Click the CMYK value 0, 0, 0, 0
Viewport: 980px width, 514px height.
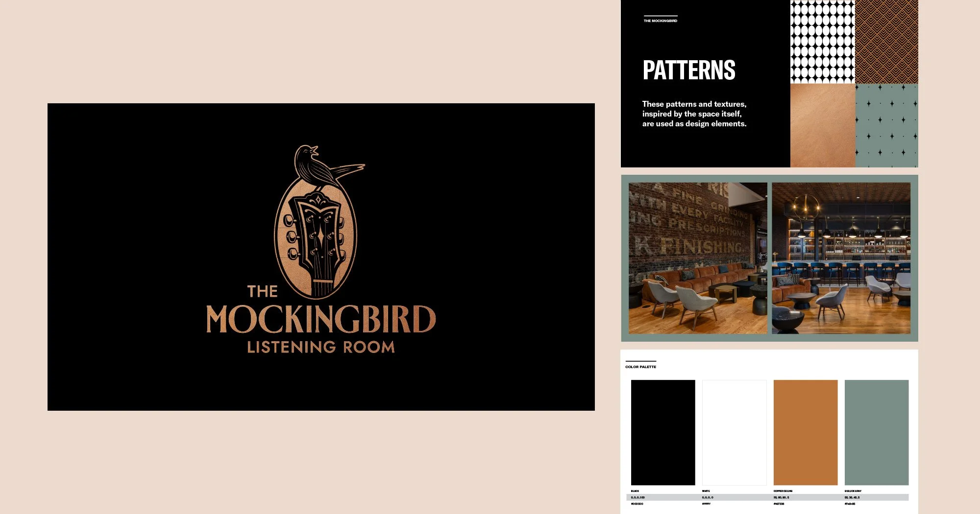[x=708, y=497]
